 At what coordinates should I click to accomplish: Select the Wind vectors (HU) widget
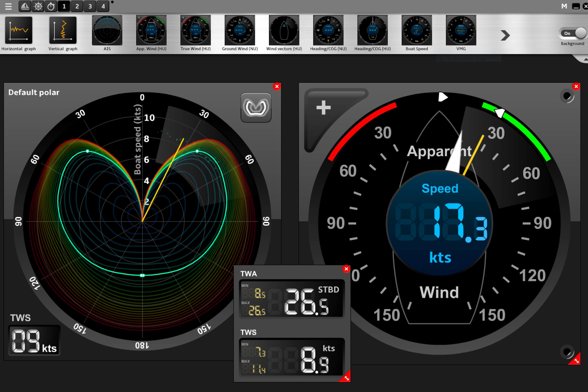click(x=284, y=30)
